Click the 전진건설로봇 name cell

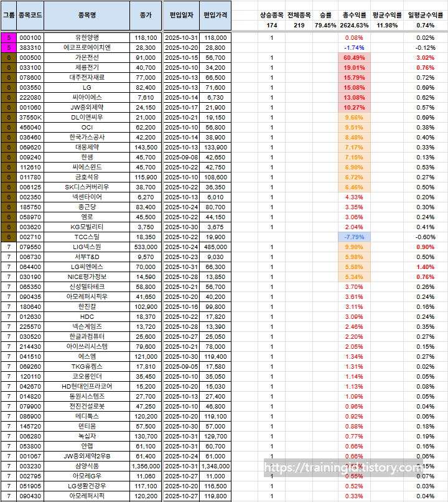point(86,406)
